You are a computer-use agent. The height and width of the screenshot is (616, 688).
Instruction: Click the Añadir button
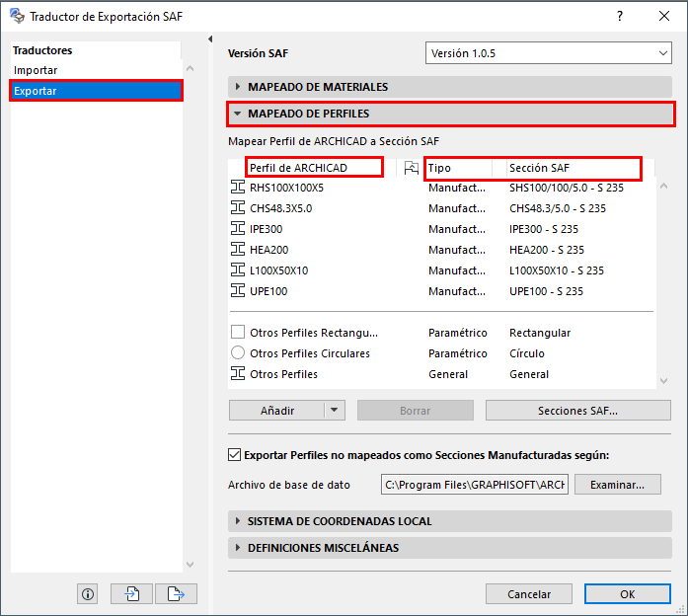point(276,411)
